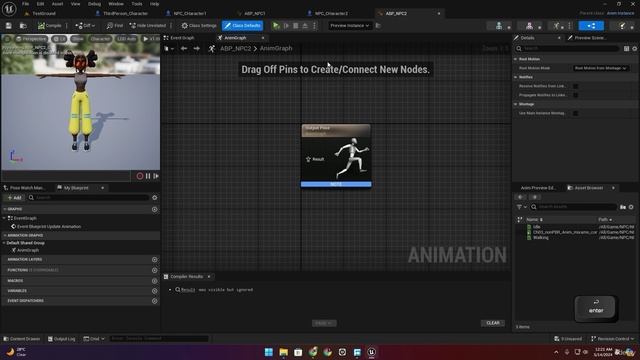
Task: Collapse the EventGraph tree item
Action: pos(4,218)
